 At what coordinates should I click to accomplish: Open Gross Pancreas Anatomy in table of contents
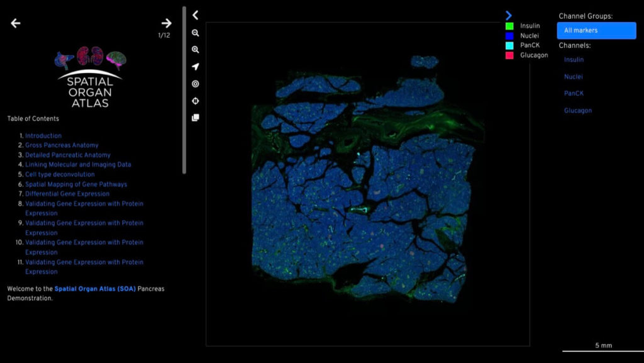tap(62, 145)
